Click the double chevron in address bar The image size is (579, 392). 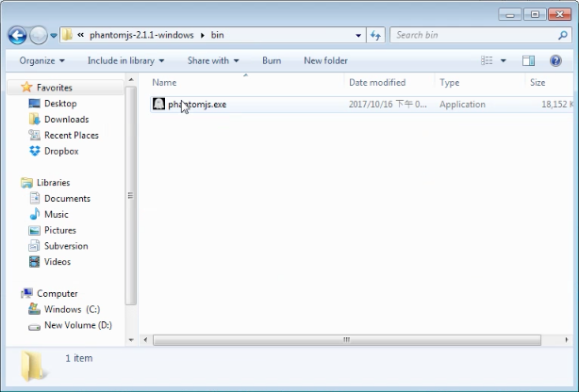point(80,35)
